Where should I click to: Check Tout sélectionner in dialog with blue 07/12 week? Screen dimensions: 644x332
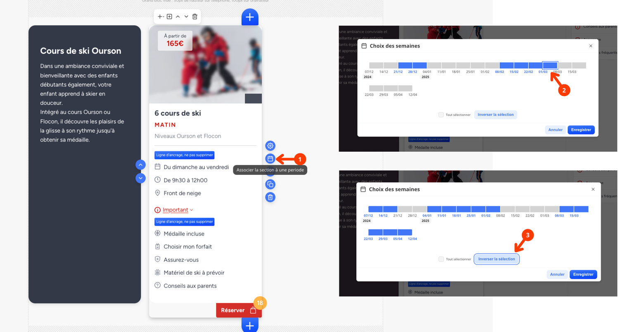[x=441, y=259]
